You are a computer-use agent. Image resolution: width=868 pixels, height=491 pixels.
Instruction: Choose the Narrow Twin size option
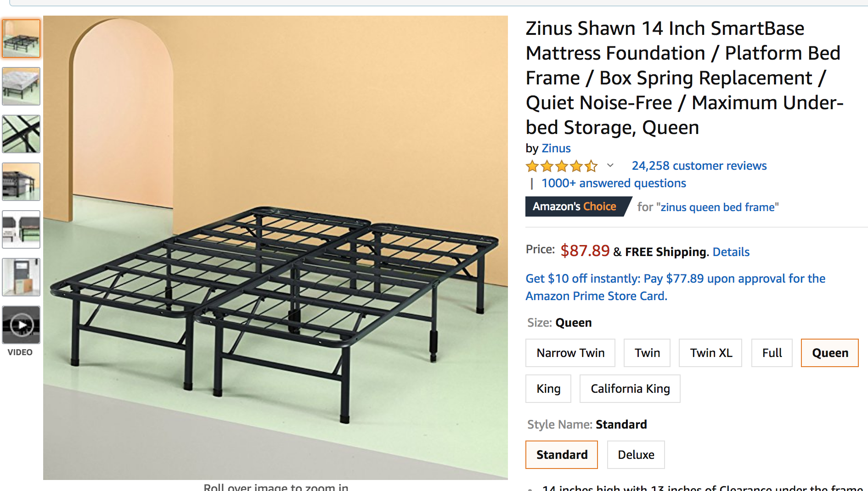pyautogui.click(x=570, y=353)
